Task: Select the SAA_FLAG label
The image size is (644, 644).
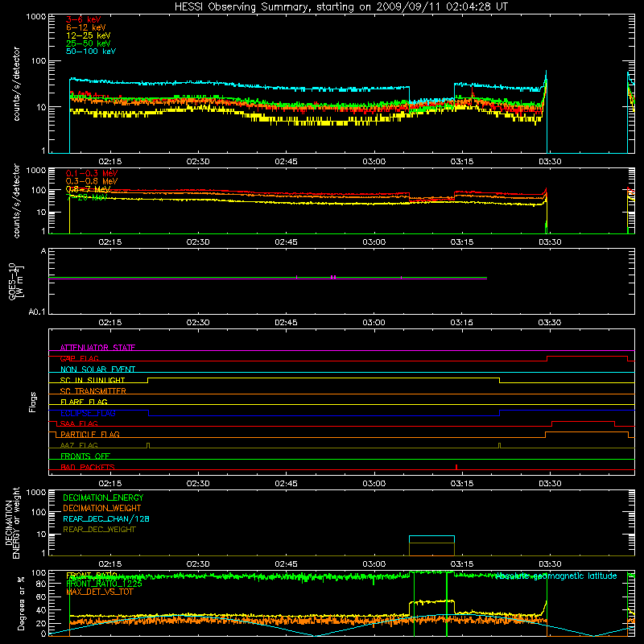Action: pos(79,423)
